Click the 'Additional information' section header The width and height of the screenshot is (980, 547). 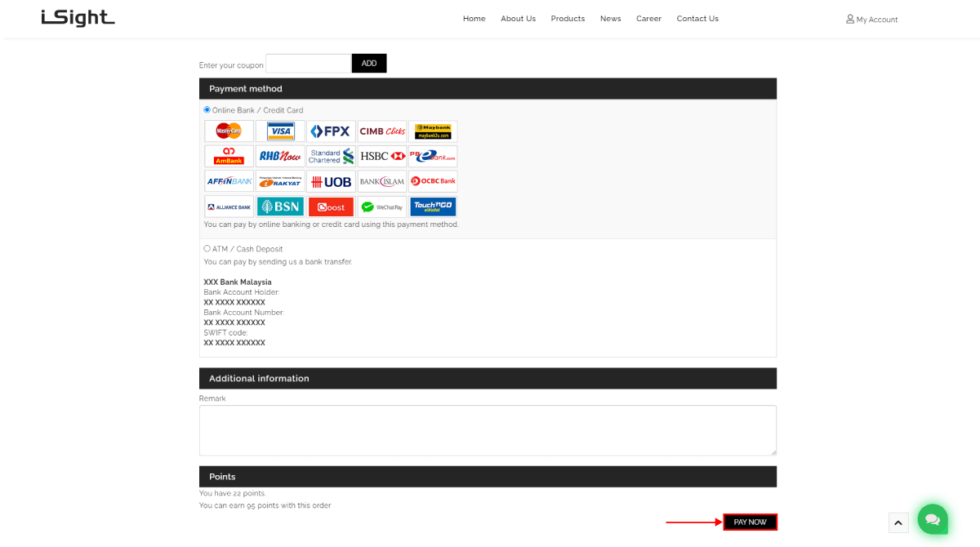pos(488,378)
